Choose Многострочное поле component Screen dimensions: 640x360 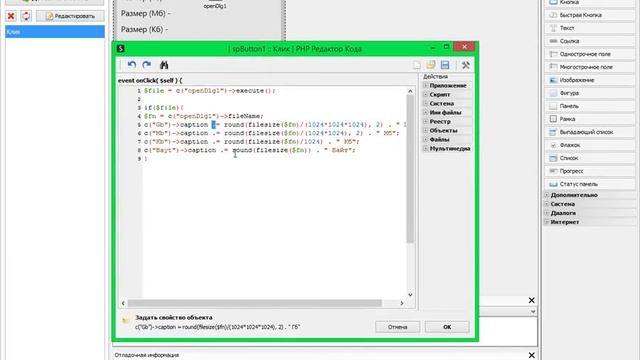[589, 67]
